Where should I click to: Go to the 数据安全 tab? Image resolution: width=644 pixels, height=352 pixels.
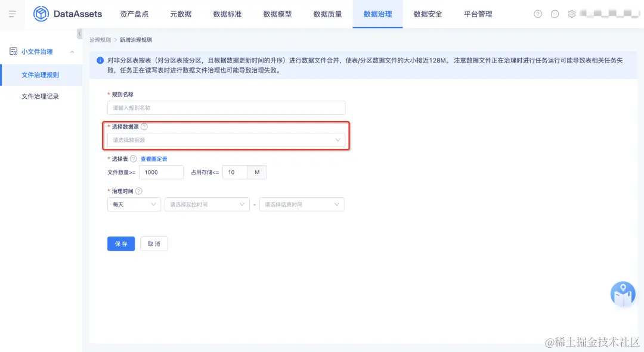point(428,14)
